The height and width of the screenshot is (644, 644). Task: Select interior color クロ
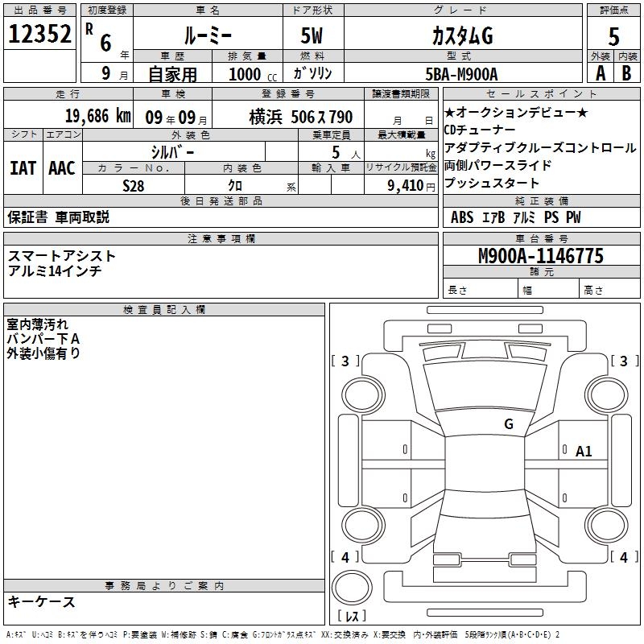235,186
